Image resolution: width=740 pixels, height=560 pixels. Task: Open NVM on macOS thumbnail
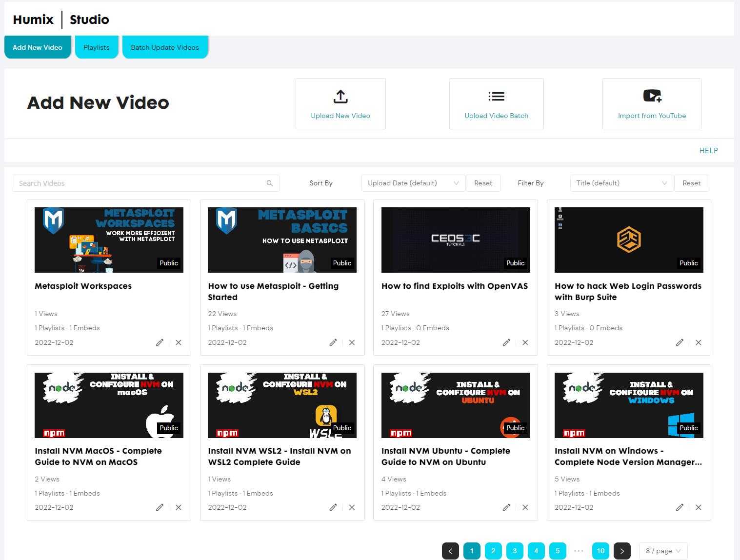pyautogui.click(x=109, y=405)
